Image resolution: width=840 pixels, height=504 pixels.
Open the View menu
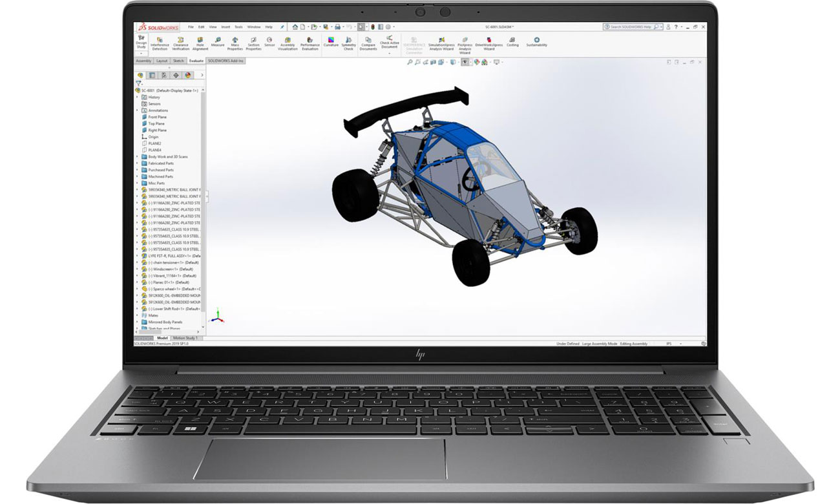coord(213,27)
